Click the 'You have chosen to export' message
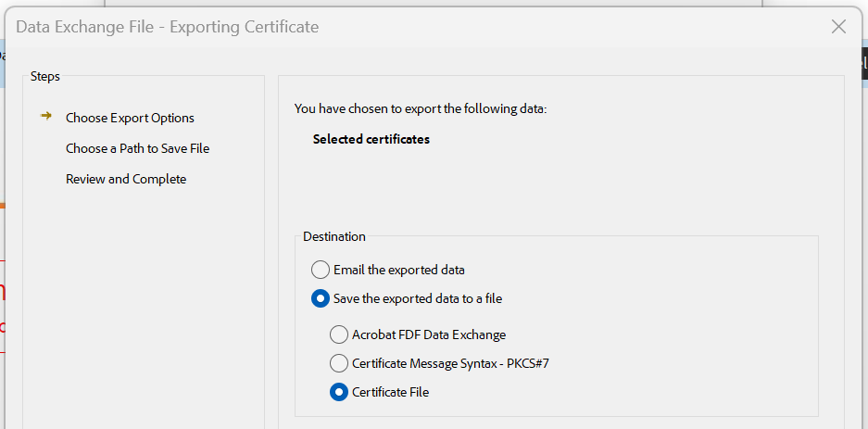Image resolution: width=868 pixels, height=429 pixels. pyautogui.click(x=421, y=108)
